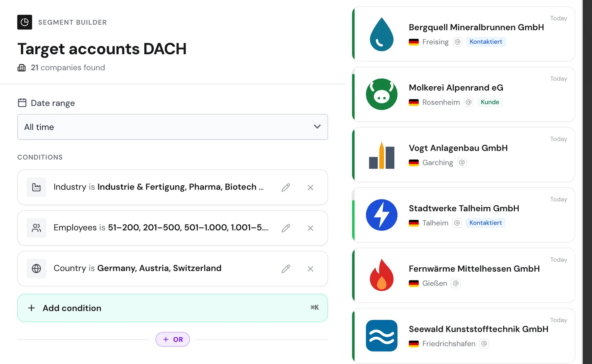Image resolution: width=592 pixels, height=364 pixels.
Task: Click the @ email icon next to Rosenheim
Action: [x=469, y=102]
